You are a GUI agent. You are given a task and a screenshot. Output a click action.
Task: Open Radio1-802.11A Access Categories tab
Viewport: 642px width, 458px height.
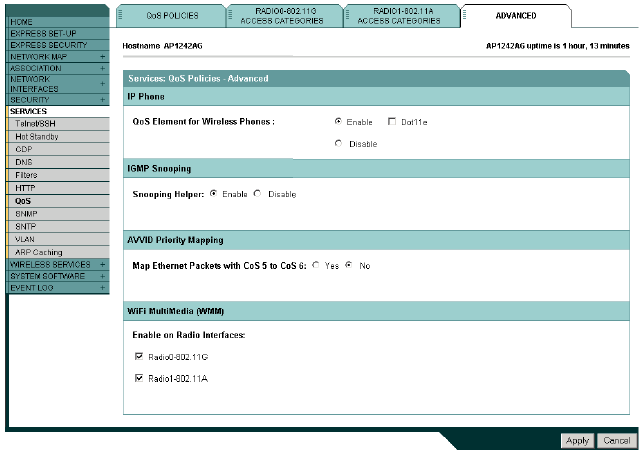coord(404,16)
